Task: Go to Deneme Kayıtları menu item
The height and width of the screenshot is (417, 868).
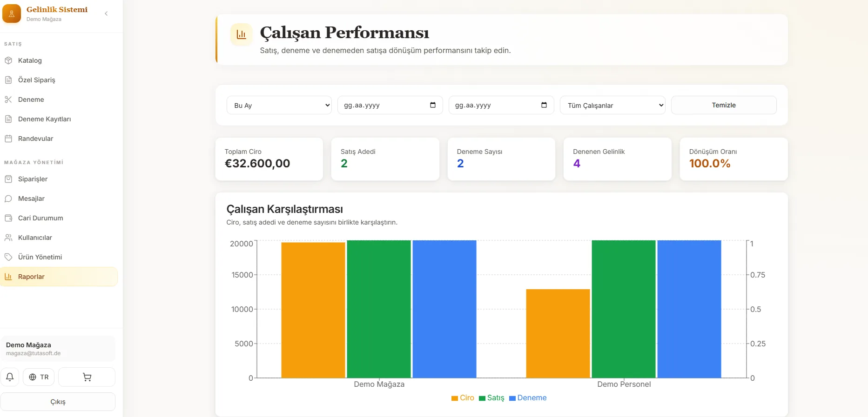Action: pos(59,119)
